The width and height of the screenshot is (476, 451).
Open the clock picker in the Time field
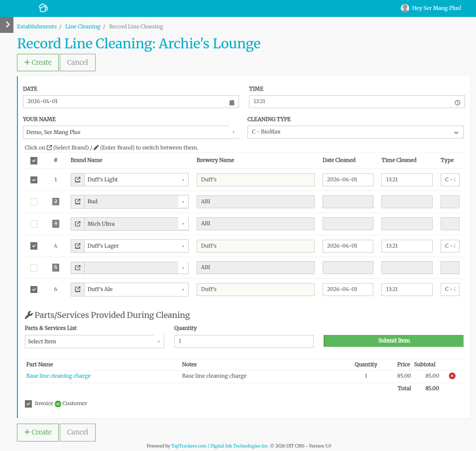click(x=457, y=103)
